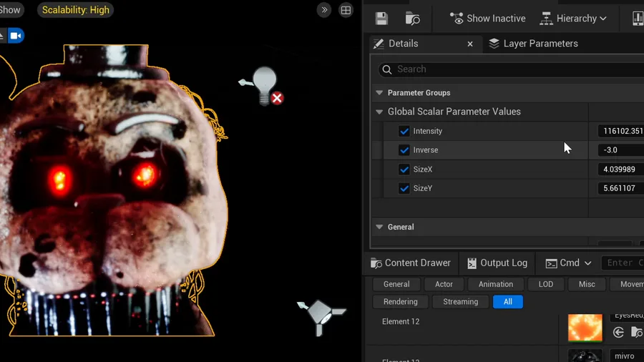644x362 pixels.
Task: Click the viewport layout grid icon
Action: click(346, 10)
